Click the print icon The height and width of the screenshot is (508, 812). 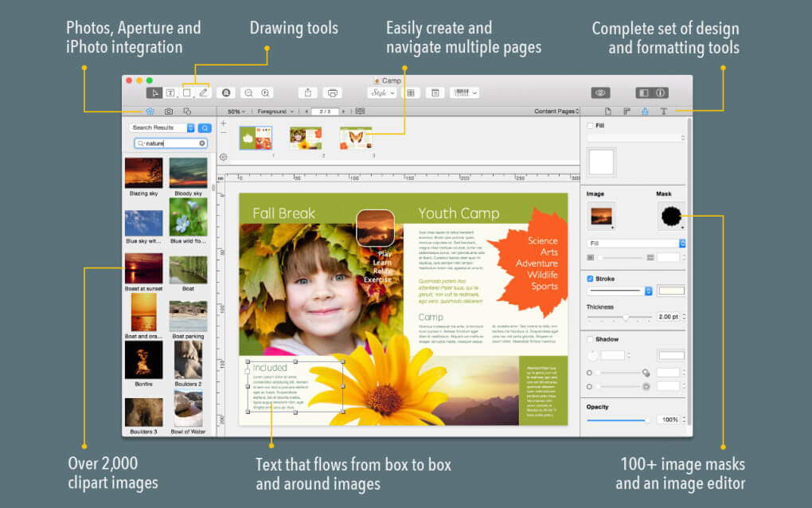(332, 93)
